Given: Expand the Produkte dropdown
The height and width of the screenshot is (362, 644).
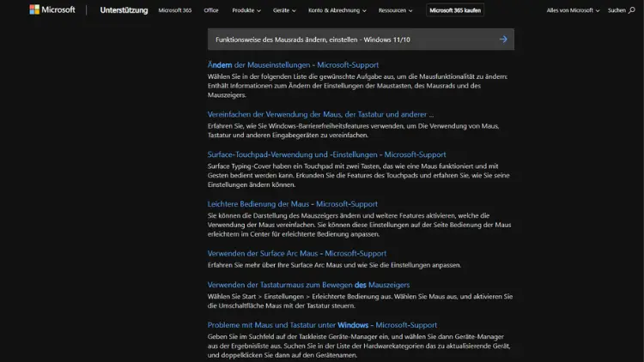Looking at the screenshot, I should click(246, 10).
